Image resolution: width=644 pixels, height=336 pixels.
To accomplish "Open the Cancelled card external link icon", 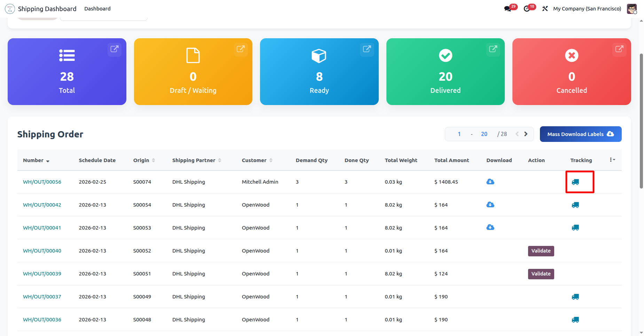I will (619, 49).
